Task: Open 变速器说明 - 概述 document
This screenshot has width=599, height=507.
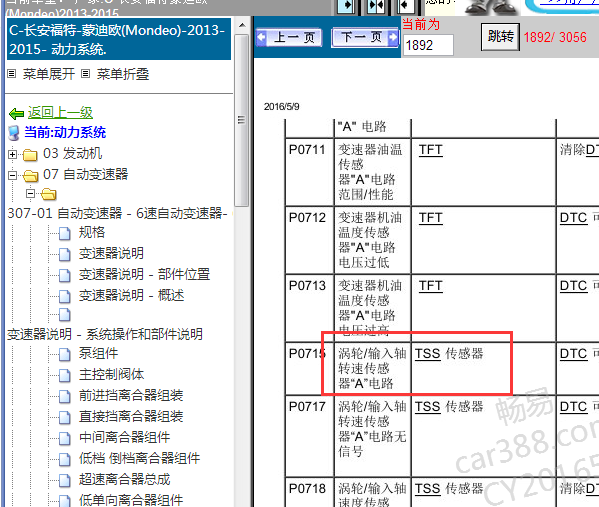Action: [131, 295]
